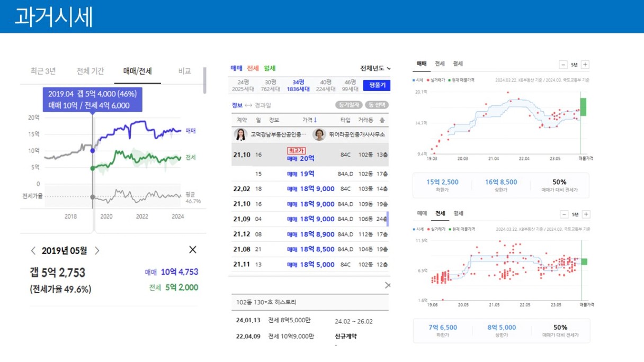
Task: Go to previous month before 2019년 05월
Action: click(x=33, y=250)
